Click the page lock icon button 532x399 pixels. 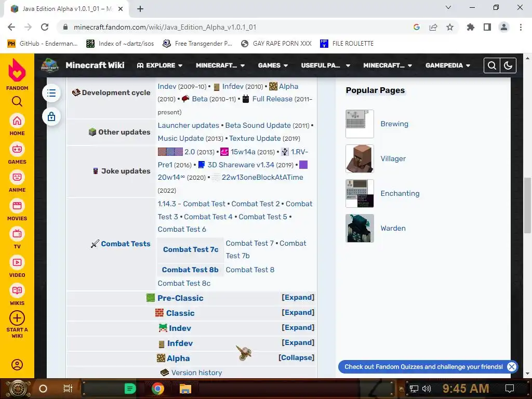51,117
